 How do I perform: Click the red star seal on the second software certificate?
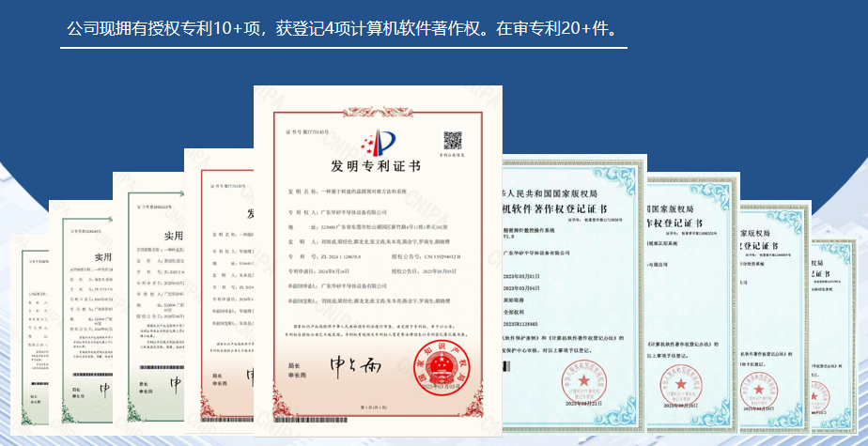(680, 384)
